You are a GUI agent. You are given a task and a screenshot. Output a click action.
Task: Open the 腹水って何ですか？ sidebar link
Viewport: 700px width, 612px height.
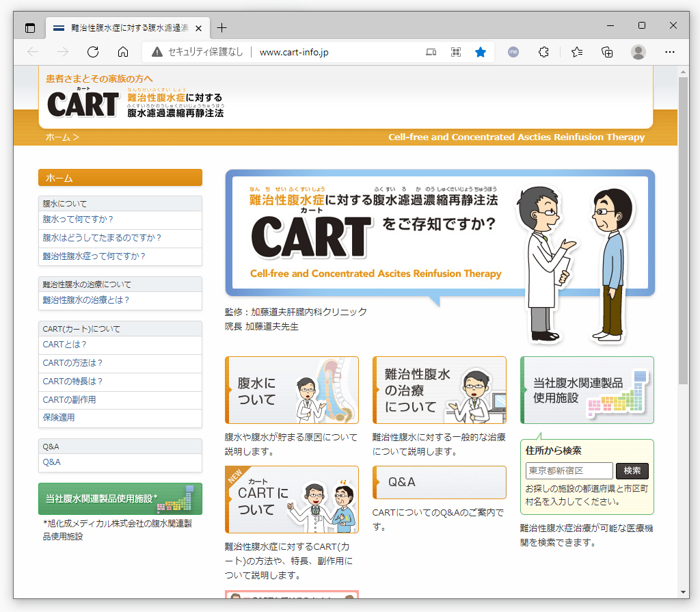pyautogui.click(x=78, y=219)
